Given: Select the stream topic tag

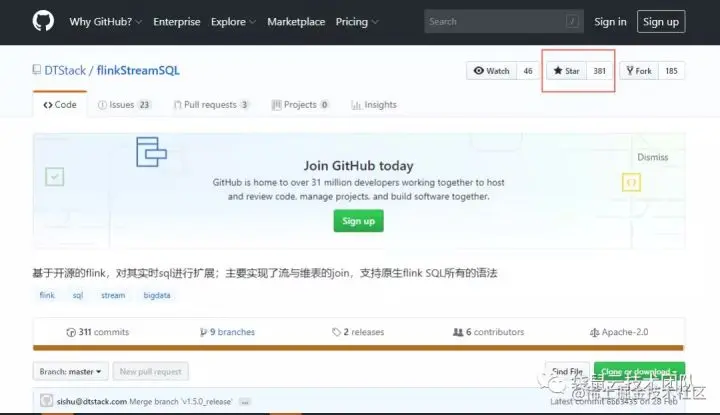Looking at the screenshot, I should click(x=113, y=295).
